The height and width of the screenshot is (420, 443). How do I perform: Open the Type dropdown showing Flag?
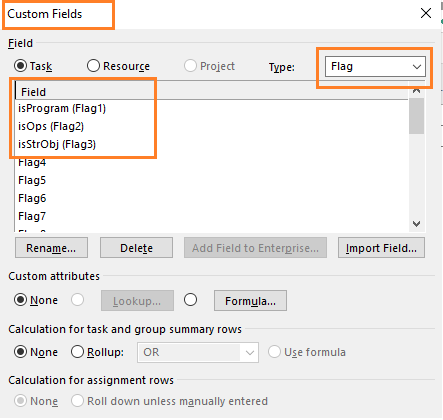(375, 66)
